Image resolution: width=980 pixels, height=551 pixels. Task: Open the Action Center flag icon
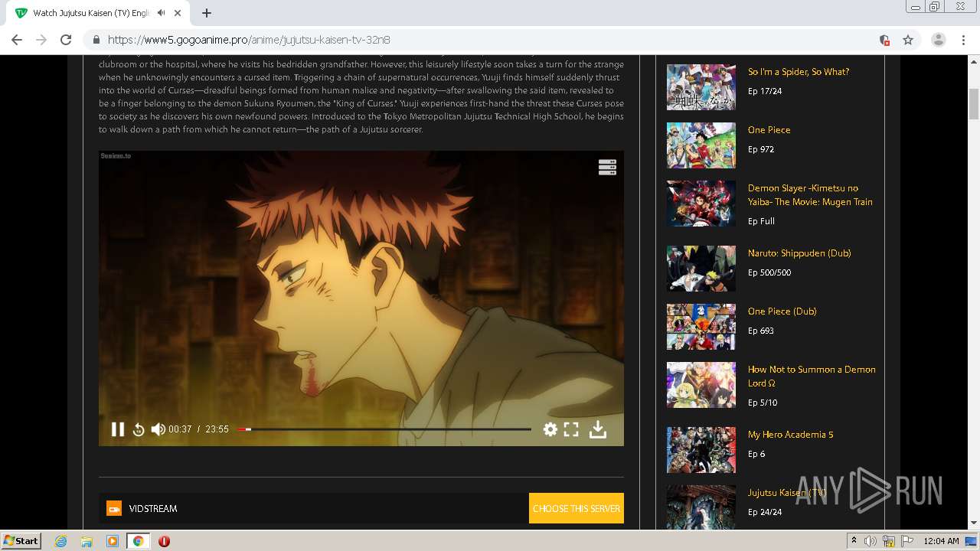907,541
